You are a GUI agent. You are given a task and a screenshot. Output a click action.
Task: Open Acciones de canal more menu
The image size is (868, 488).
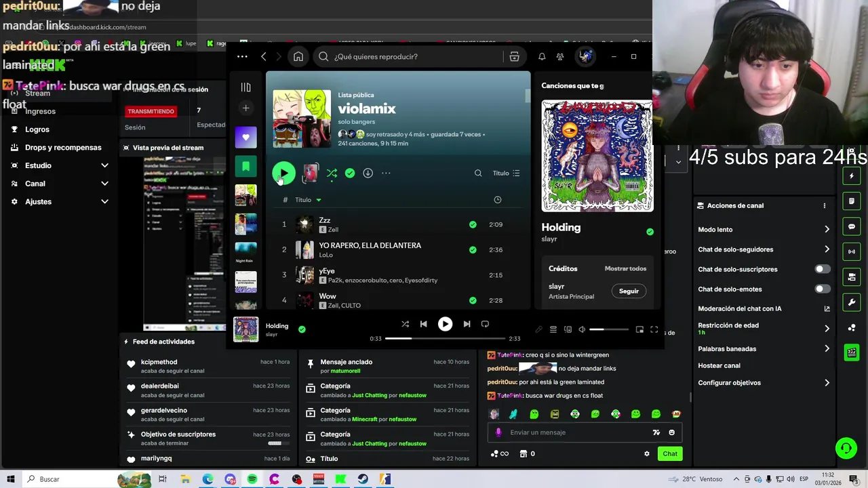(825, 206)
